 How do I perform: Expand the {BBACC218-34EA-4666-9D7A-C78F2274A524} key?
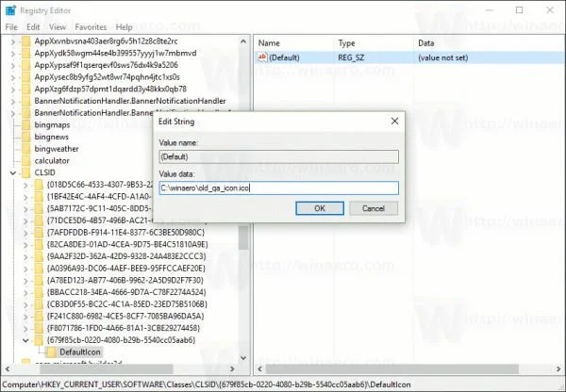click(25, 292)
